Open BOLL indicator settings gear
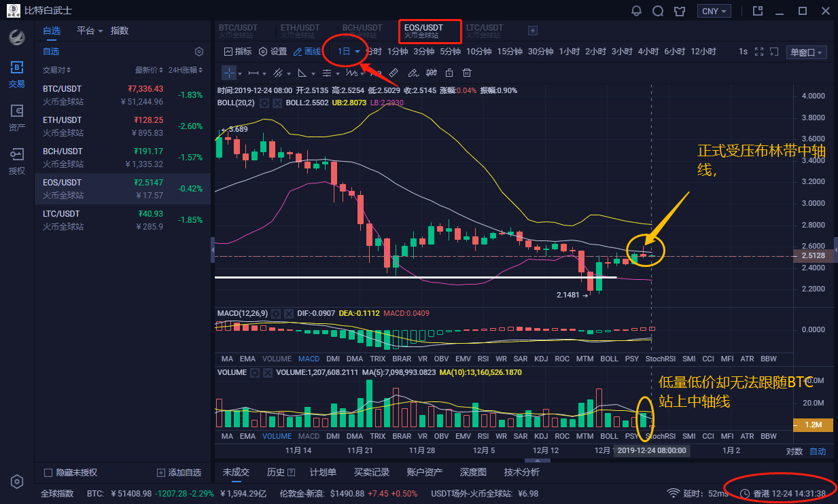838x504 pixels. coord(264,103)
